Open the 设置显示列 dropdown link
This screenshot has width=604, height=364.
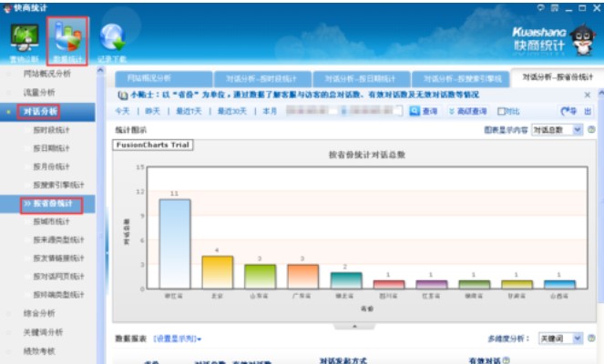tap(178, 339)
